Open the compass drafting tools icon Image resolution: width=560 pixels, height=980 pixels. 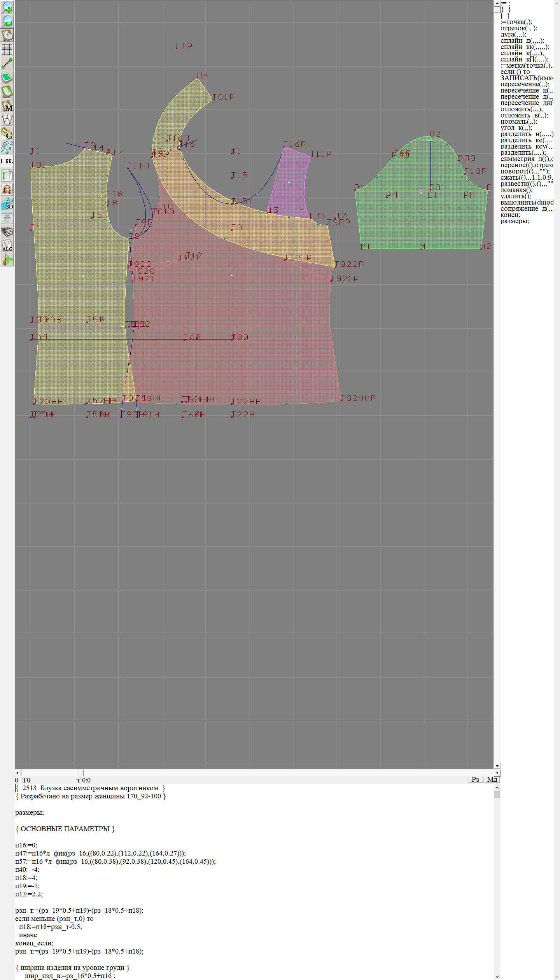7,119
